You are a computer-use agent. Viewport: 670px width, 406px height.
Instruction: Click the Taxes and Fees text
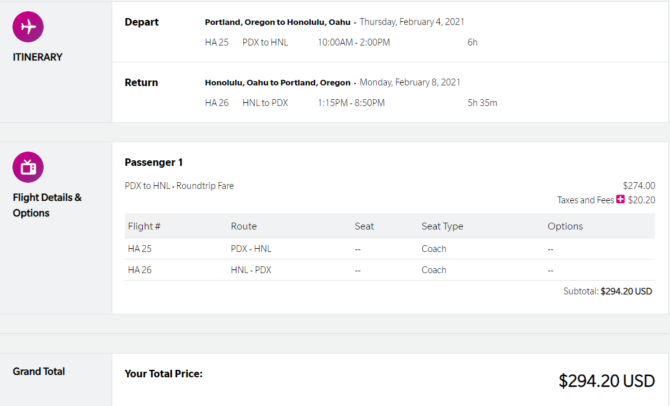[585, 200]
